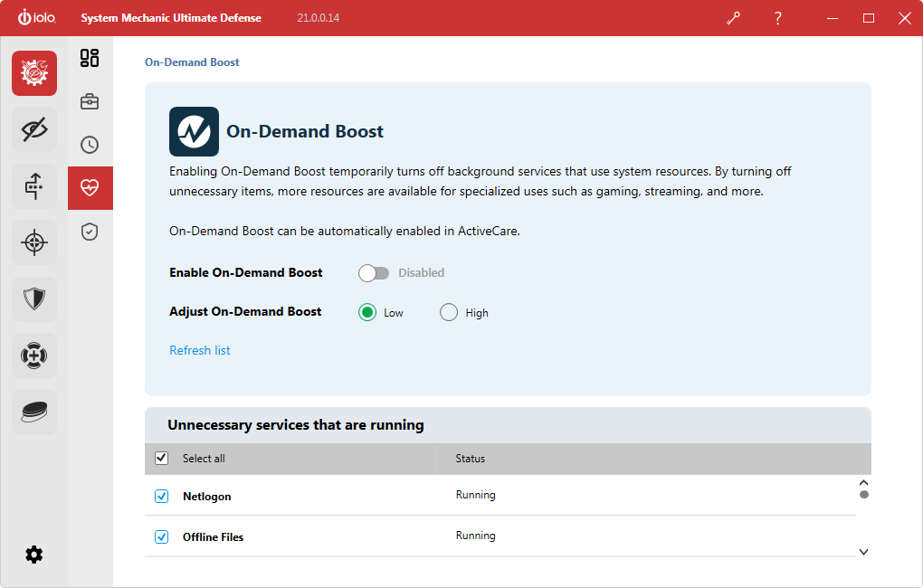
Task: Click 'Unnecessary services that are running' heading
Action: [296, 425]
